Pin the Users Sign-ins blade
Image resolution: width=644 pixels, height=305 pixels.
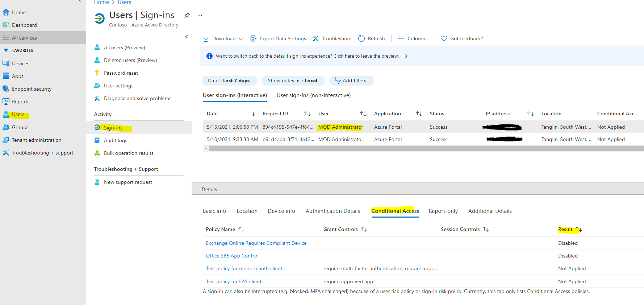(187, 15)
